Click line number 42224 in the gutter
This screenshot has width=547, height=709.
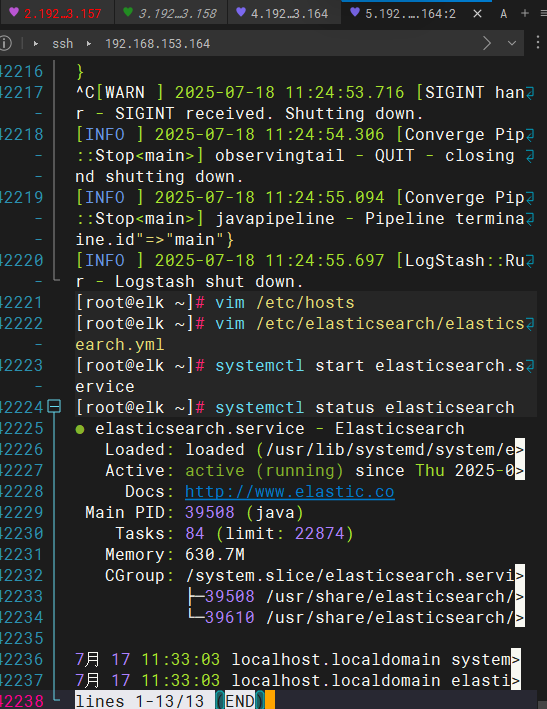point(22,407)
